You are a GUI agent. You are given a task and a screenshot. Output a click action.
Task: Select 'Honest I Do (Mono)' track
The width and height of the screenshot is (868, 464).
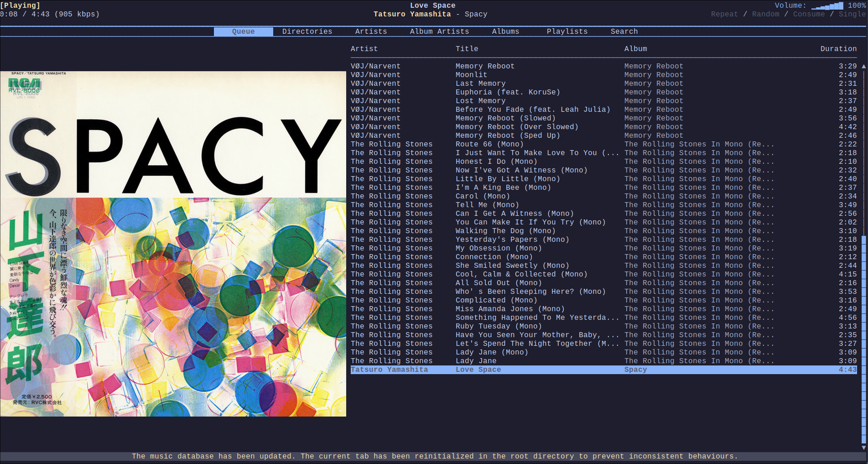603,162
